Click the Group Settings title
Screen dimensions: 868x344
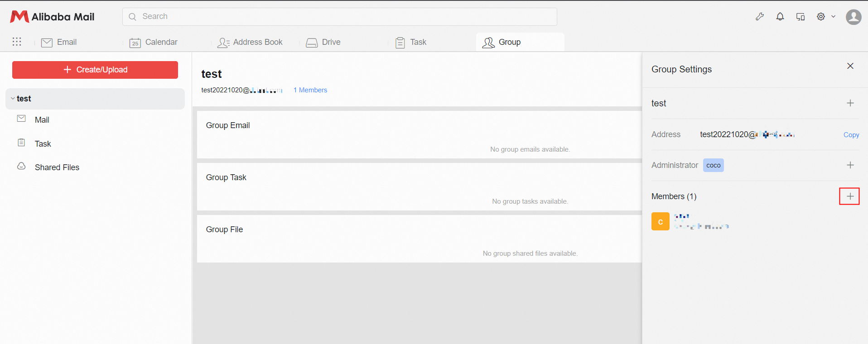click(681, 69)
